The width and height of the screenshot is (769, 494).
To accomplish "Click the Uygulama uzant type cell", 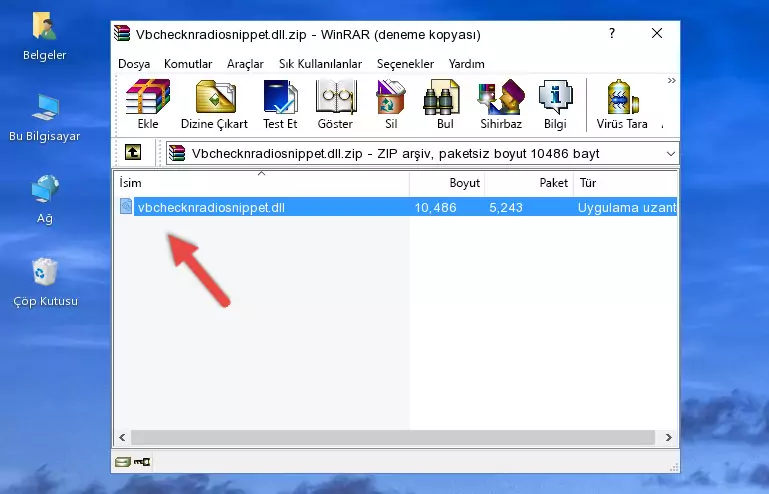I will (627, 208).
